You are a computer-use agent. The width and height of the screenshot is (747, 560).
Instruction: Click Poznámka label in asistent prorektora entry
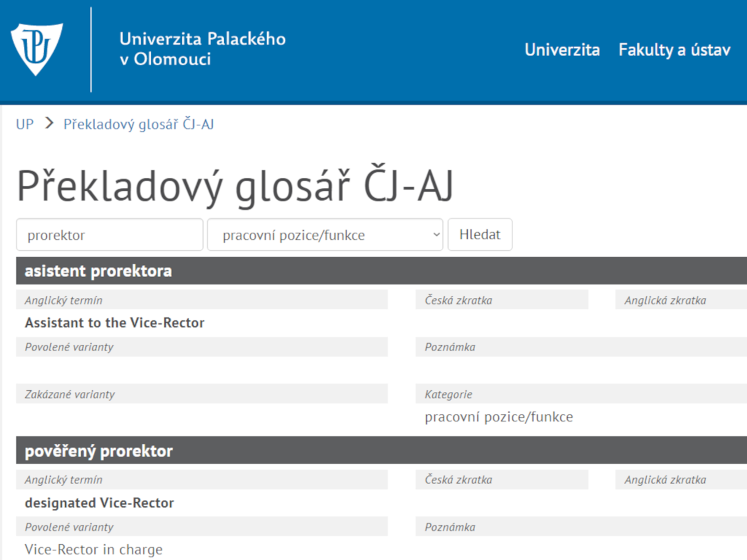coord(449,347)
